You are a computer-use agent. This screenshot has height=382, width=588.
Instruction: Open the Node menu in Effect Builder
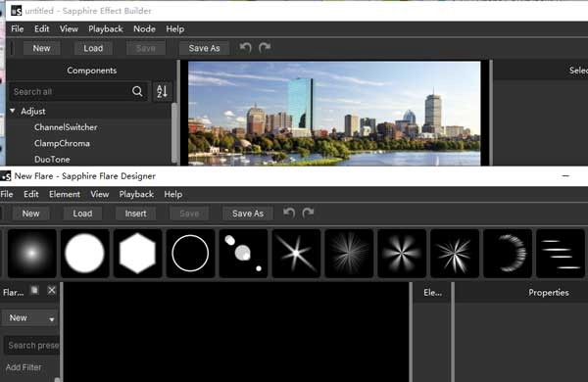[x=144, y=28]
